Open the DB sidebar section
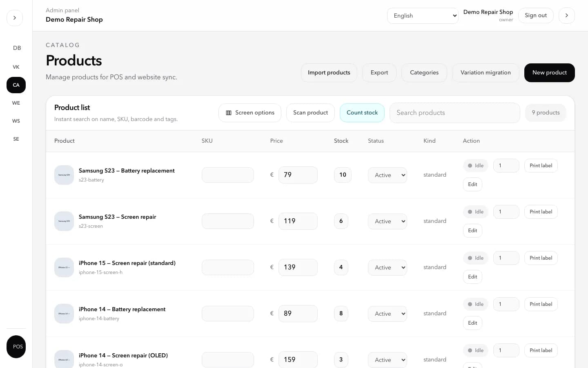 [x=16, y=48]
